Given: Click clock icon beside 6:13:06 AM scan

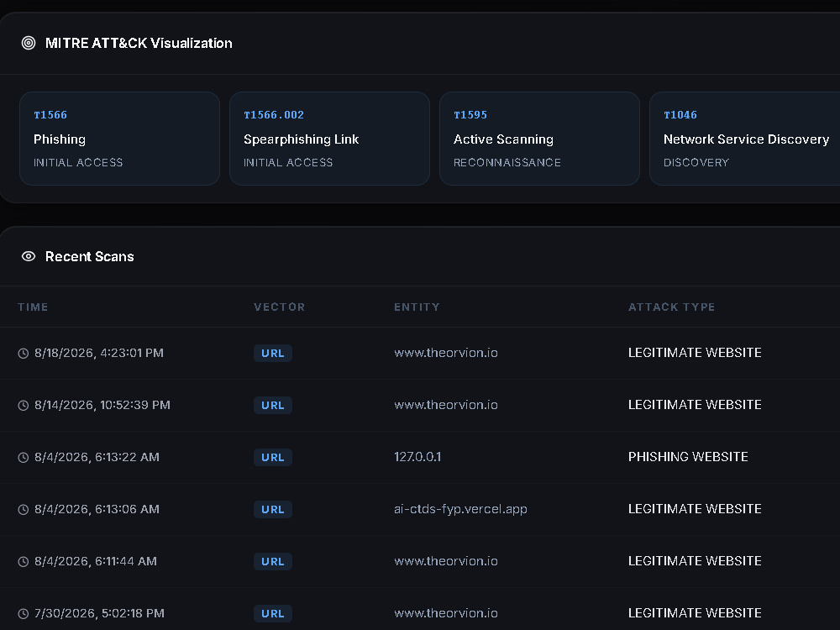Looking at the screenshot, I should pos(23,510).
